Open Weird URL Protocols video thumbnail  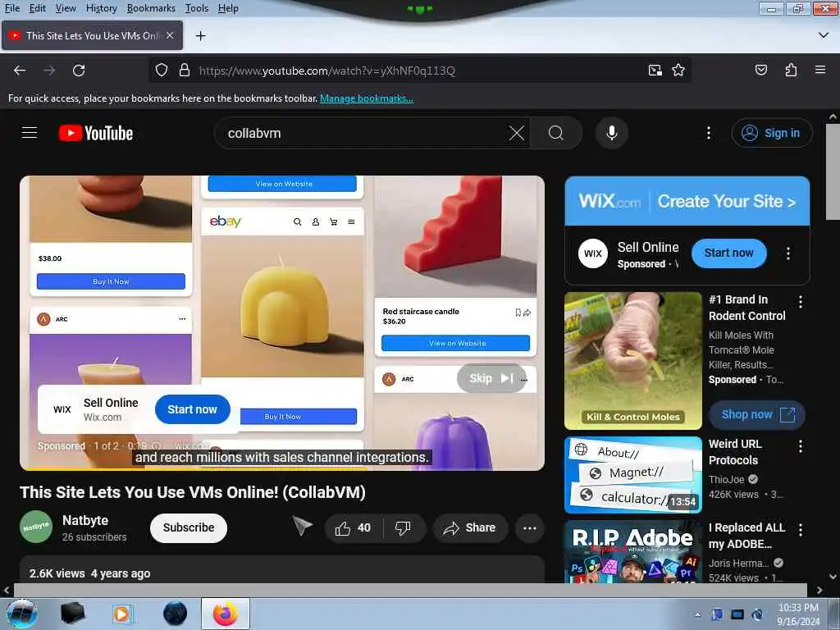pyautogui.click(x=633, y=475)
